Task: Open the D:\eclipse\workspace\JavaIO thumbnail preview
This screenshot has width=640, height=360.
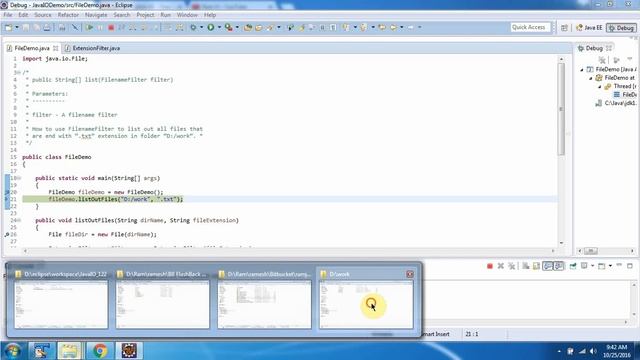Action: 61,304
